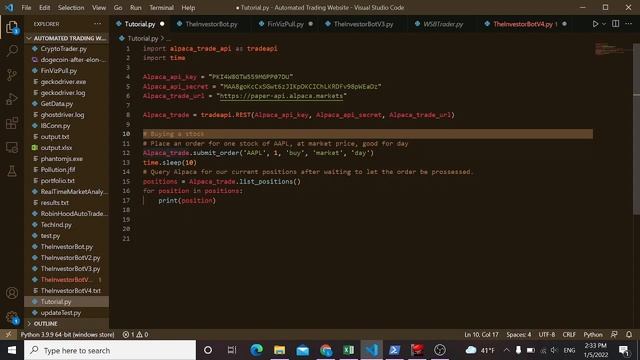The height and width of the screenshot is (360, 640).
Task: Open the Testing flask view
Action: 12,171
